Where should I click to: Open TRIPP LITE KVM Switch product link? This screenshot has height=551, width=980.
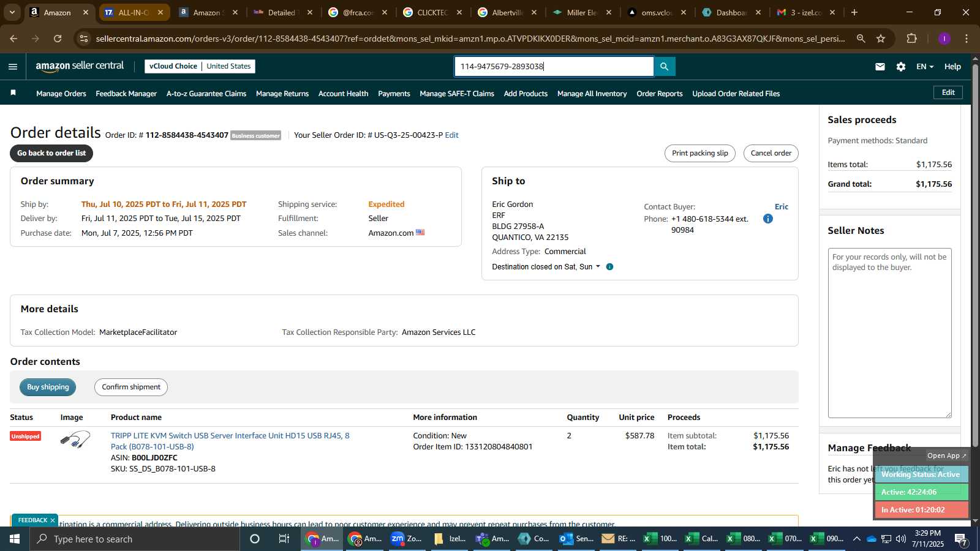click(x=230, y=441)
